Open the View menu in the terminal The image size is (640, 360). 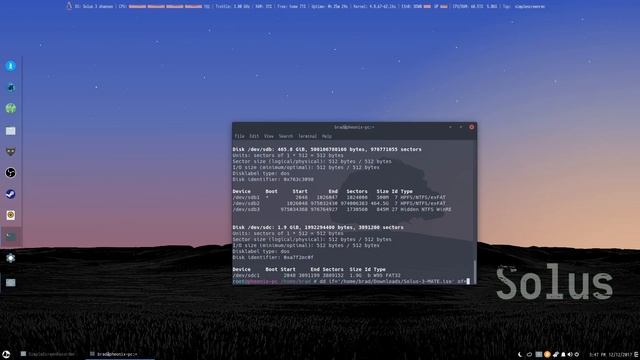pyautogui.click(x=269, y=136)
